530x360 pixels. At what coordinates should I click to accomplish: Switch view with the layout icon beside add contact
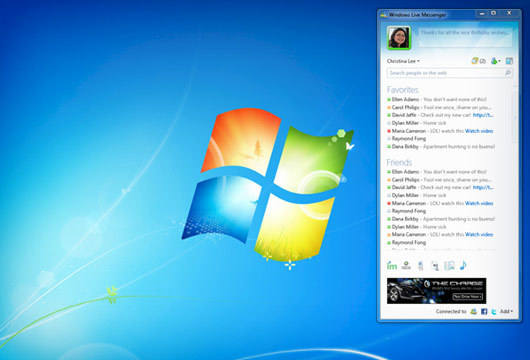(x=509, y=61)
